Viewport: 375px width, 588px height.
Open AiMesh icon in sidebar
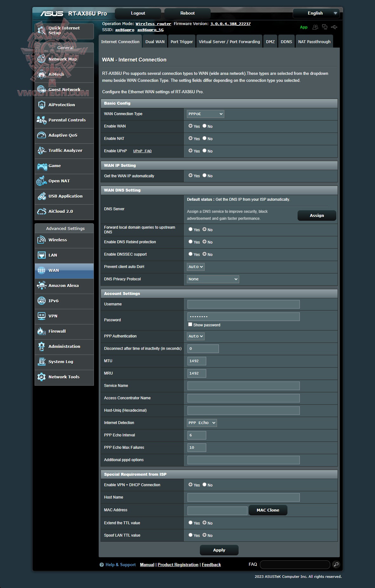42,74
